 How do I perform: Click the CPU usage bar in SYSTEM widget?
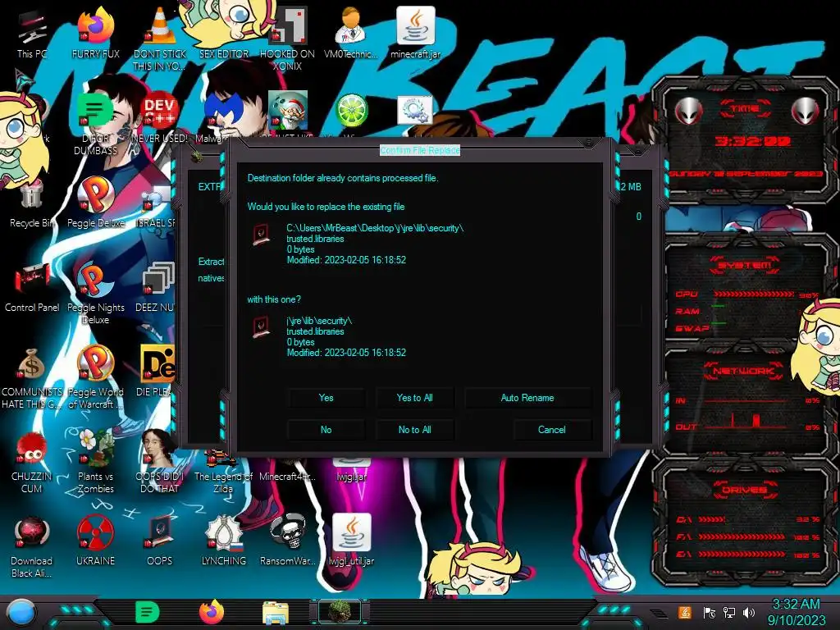coord(753,294)
